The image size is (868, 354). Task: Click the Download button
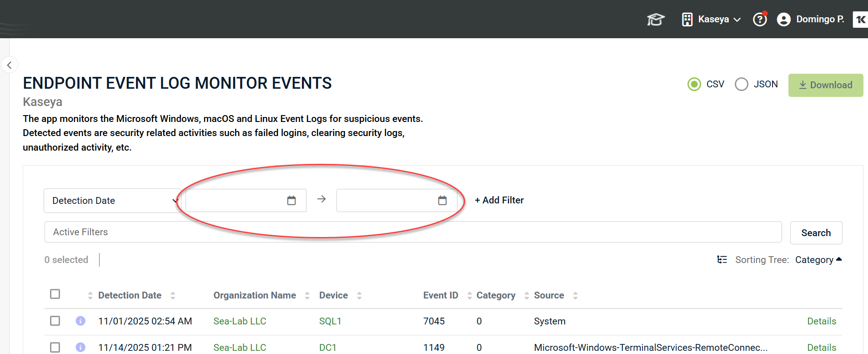(825, 85)
